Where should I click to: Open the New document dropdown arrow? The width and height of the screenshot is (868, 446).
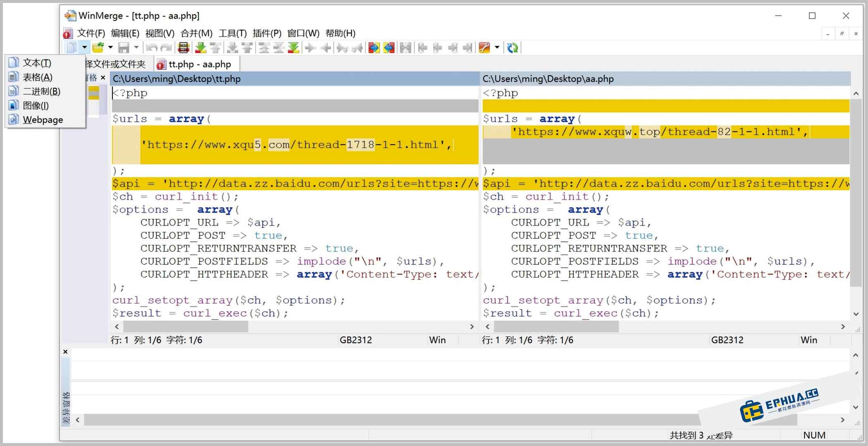tap(84, 48)
